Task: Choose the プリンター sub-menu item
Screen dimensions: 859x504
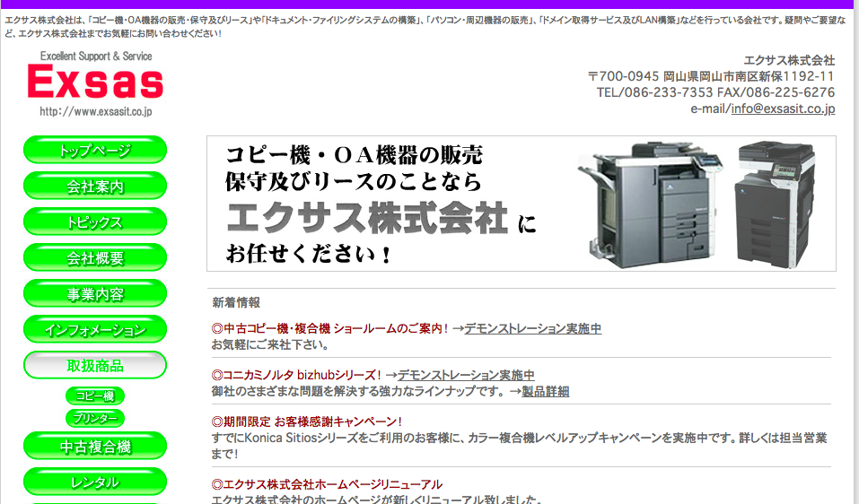Action: tap(95, 418)
